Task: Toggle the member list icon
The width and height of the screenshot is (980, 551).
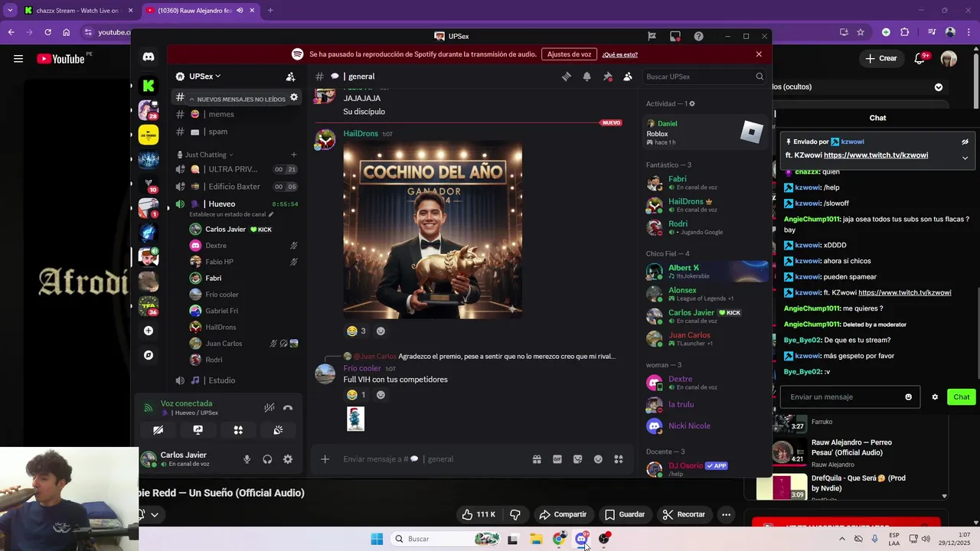Action: pos(628,77)
